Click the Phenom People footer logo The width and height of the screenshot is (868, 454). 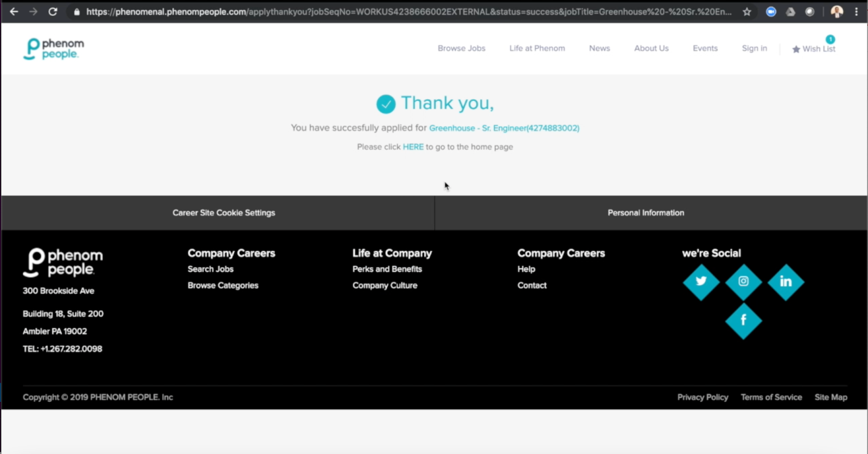(x=63, y=263)
